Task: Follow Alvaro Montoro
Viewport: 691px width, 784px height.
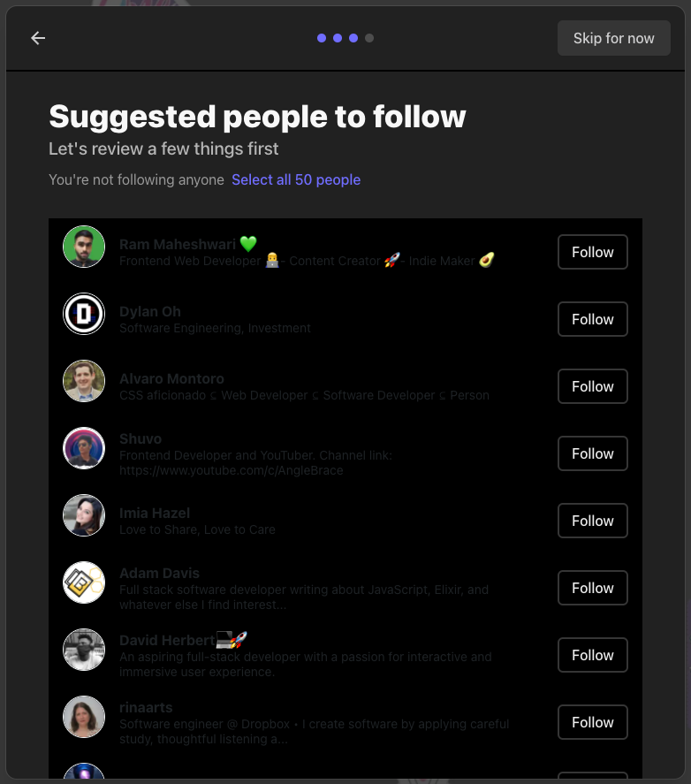Action: point(592,386)
